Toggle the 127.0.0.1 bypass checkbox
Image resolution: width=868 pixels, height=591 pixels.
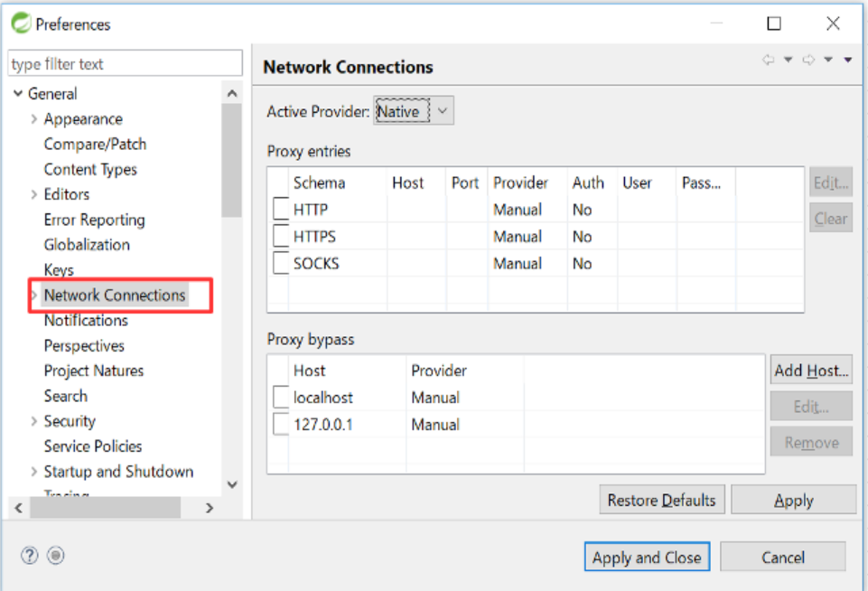tap(281, 424)
